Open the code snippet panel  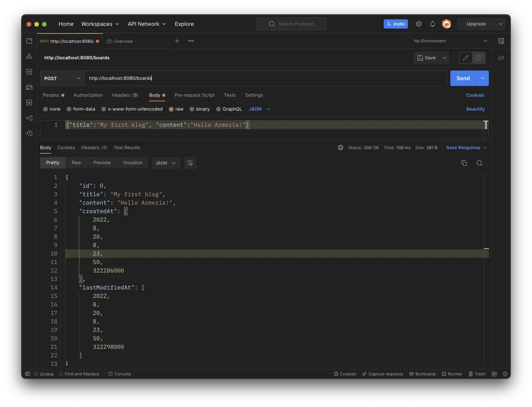tap(501, 58)
